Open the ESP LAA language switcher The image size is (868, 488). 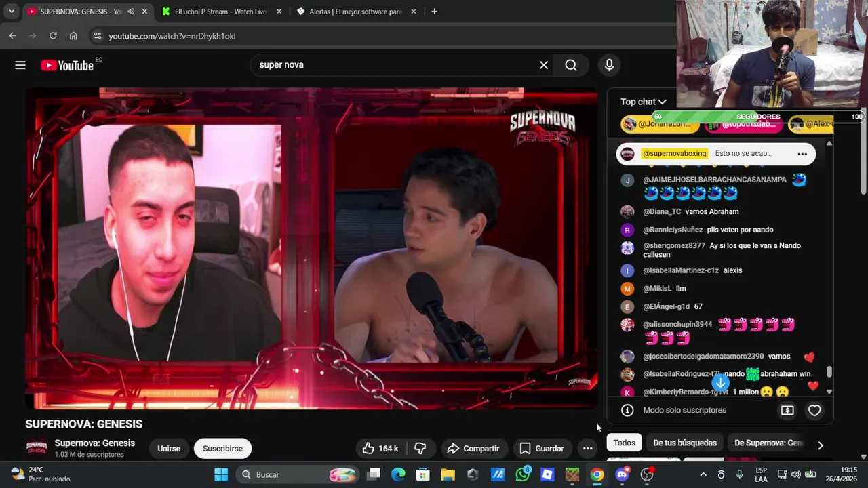(x=762, y=474)
